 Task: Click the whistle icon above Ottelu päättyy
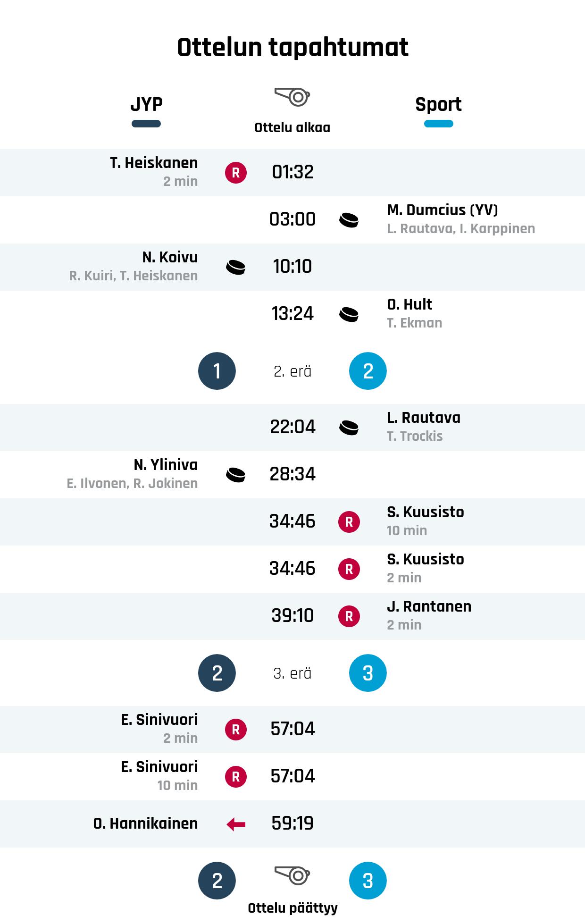(x=292, y=875)
